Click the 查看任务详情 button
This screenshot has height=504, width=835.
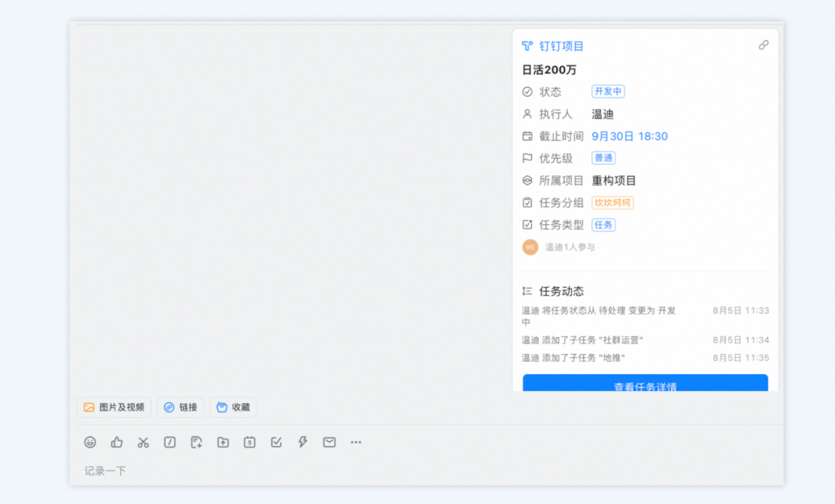[645, 384]
